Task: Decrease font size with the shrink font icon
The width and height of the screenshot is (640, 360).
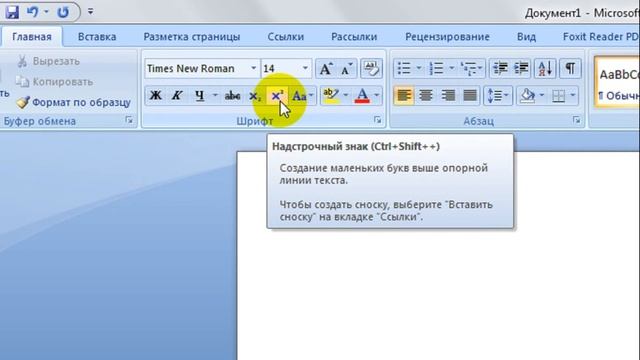Action: pos(347,69)
